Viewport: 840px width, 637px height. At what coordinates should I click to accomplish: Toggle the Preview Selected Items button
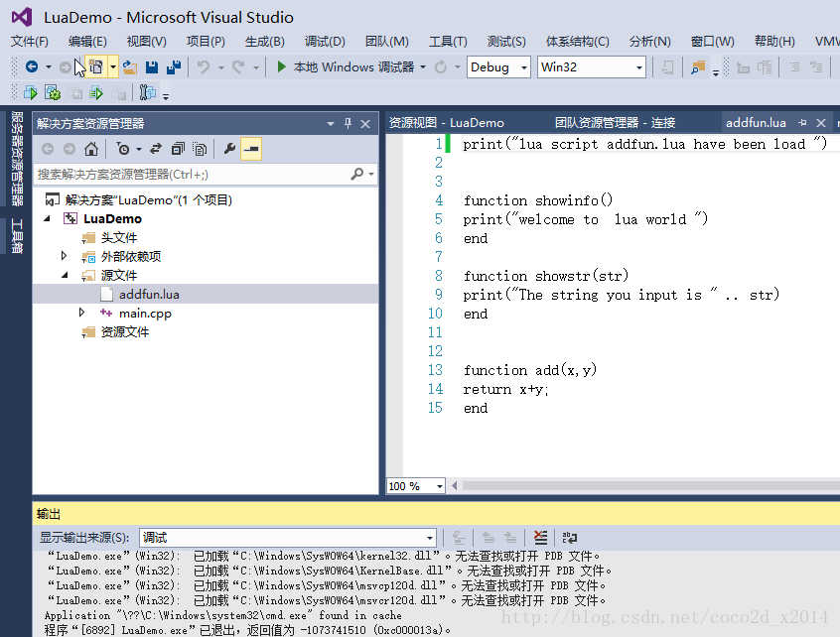click(x=251, y=149)
